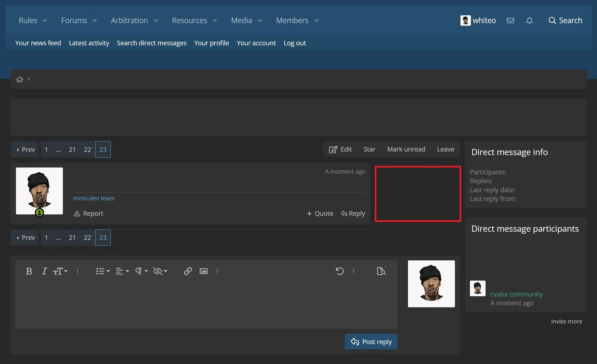Toggle Italic formatting in the editor

(44, 271)
